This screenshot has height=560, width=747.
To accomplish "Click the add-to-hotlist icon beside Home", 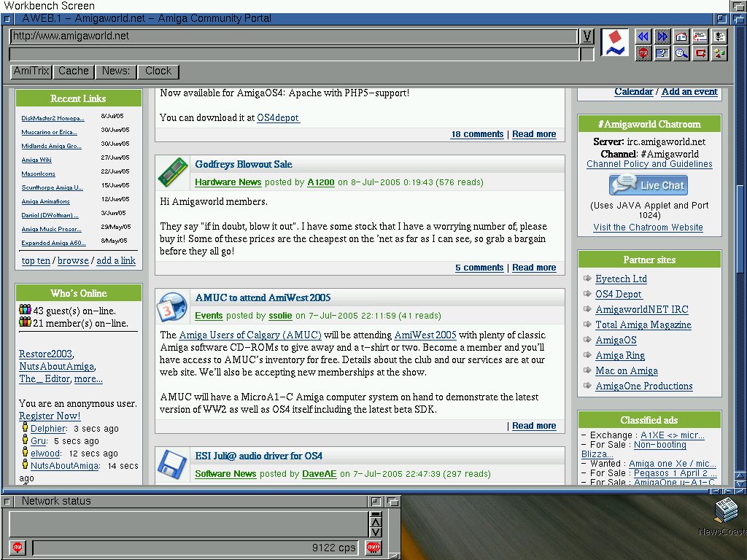I will click(700, 36).
